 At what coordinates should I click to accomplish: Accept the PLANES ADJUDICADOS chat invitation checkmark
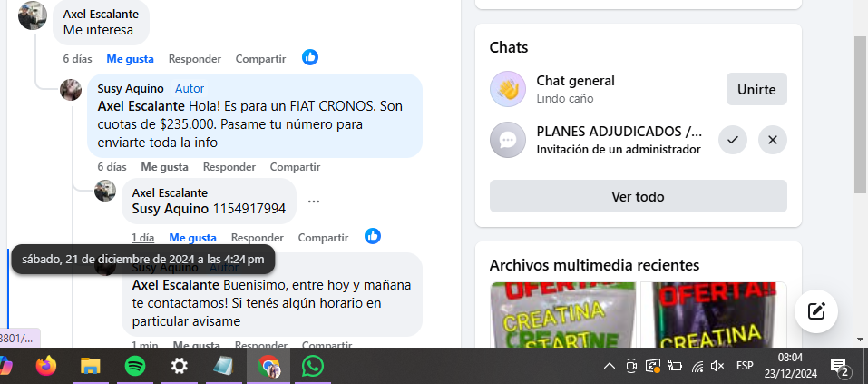pyautogui.click(x=732, y=140)
